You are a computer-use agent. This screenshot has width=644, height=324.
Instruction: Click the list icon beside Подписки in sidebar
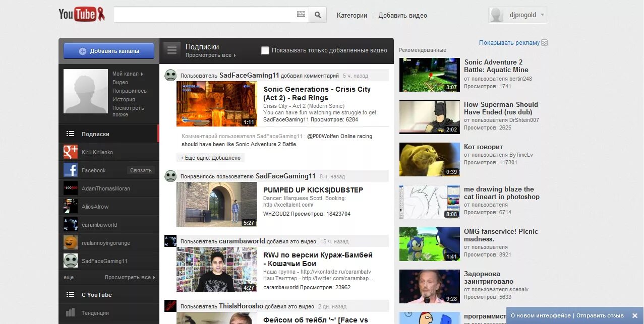[x=71, y=134]
